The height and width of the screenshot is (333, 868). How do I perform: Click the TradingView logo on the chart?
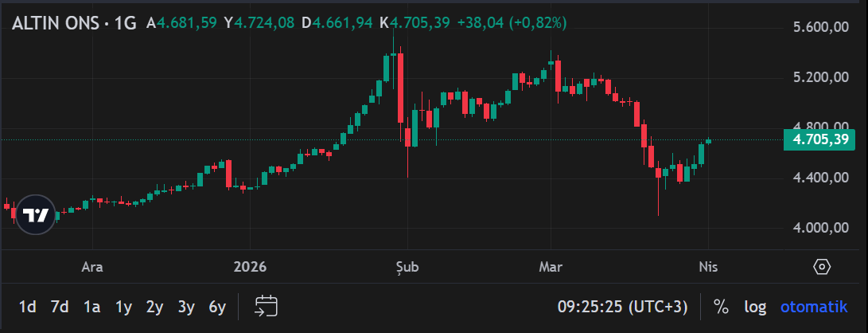tap(36, 215)
